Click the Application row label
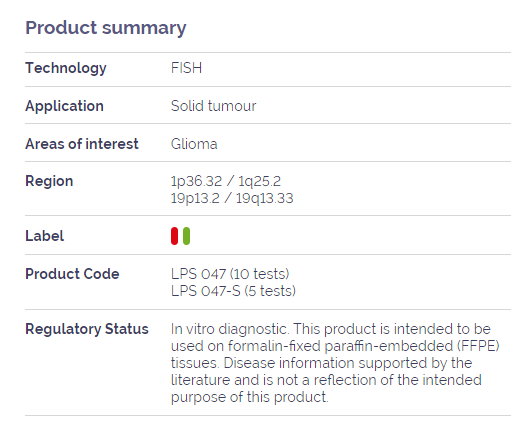This screenshot has height=437, width=531. [x=64, y=106]
